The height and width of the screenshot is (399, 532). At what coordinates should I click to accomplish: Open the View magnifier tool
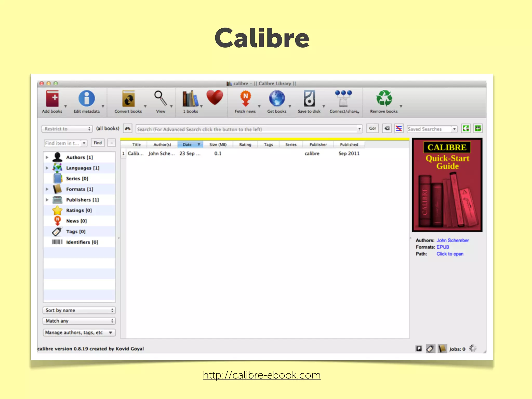pos(161,98)
